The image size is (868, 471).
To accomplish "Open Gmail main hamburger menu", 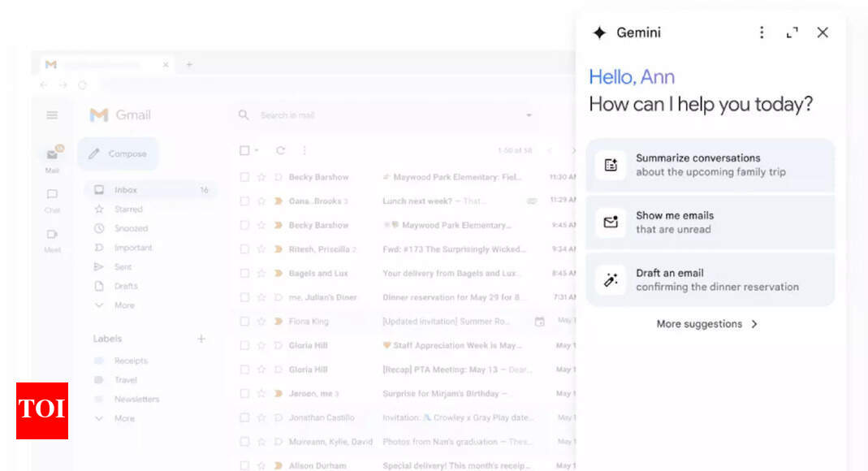I will (52, 115).
